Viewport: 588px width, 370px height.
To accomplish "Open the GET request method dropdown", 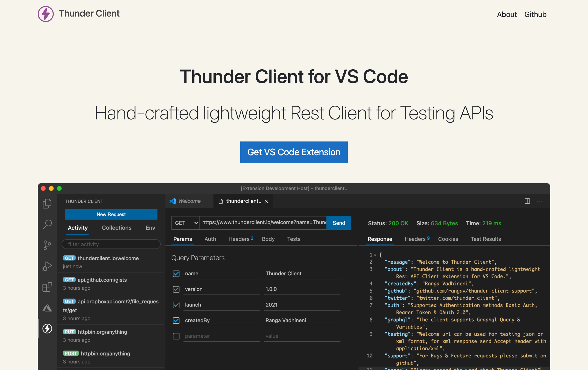I will 185,223.
